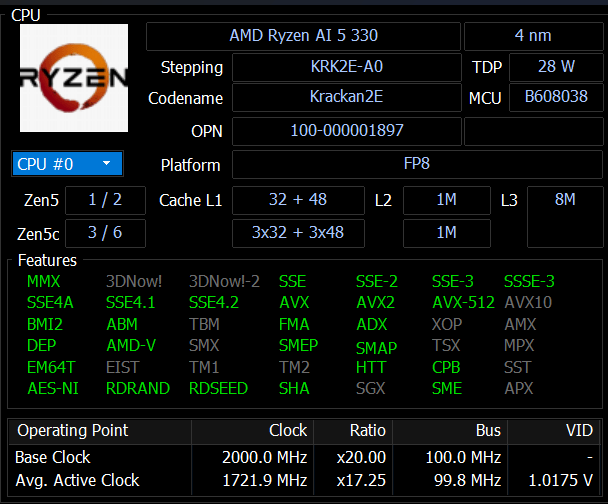
Task: Click the B608038 MCU value
Action: pyautogui.click(x=555, y=98)
